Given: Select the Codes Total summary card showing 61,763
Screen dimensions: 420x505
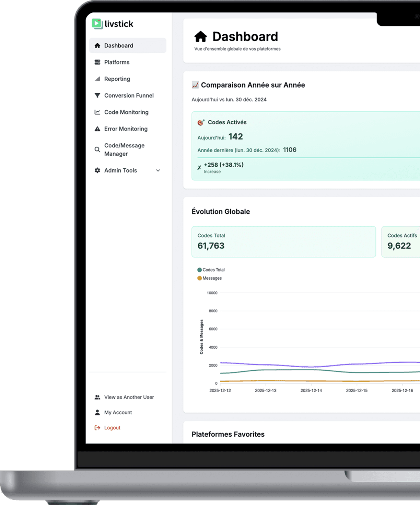Looking at the screenshot, I should tap(283, 242).
